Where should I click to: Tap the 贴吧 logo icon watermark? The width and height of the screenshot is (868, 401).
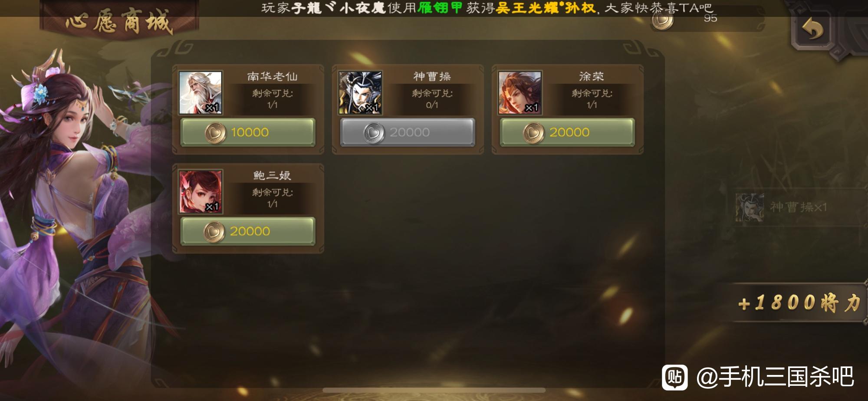point(674,377)
